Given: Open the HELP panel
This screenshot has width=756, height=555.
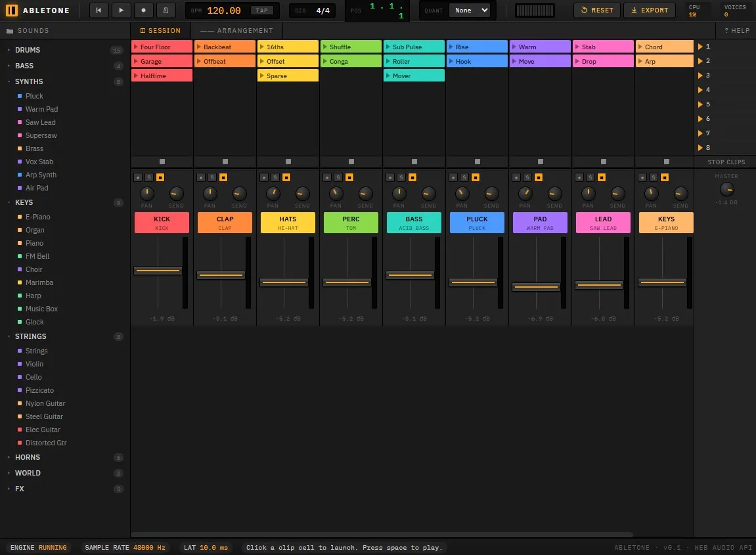Looking at the screenshot, I should 737,30.
